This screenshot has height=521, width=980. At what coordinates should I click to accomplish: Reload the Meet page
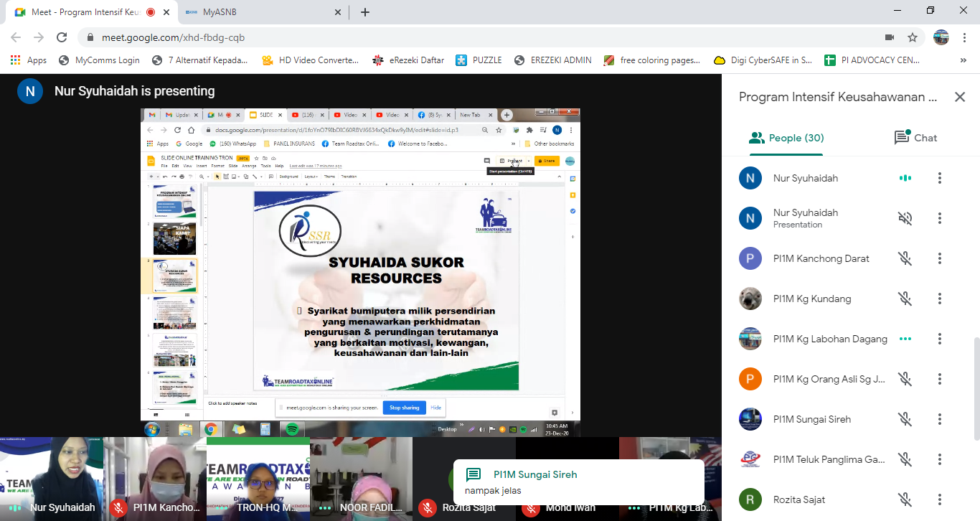62,37
